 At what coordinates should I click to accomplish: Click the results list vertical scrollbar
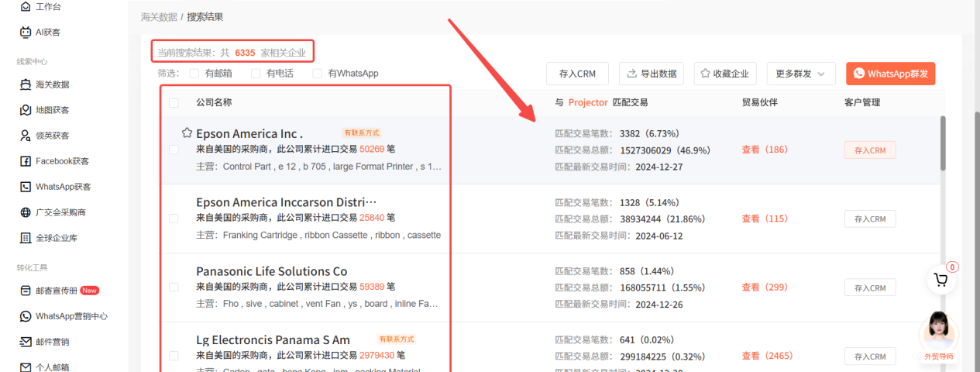(x=943, y=143)
